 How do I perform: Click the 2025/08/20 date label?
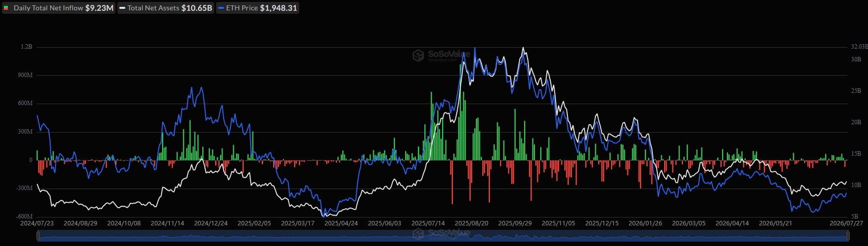[472, 223]
